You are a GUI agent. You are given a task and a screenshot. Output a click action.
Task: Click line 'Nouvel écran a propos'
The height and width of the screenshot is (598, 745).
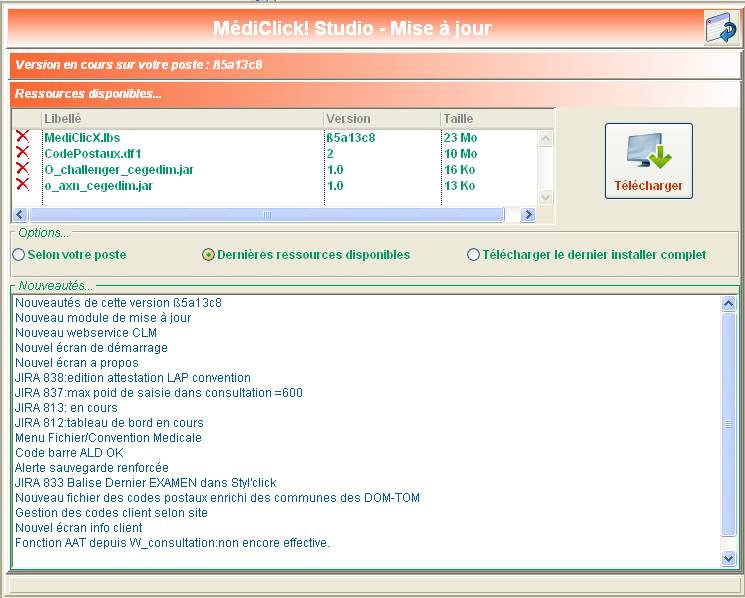[76, 363]
